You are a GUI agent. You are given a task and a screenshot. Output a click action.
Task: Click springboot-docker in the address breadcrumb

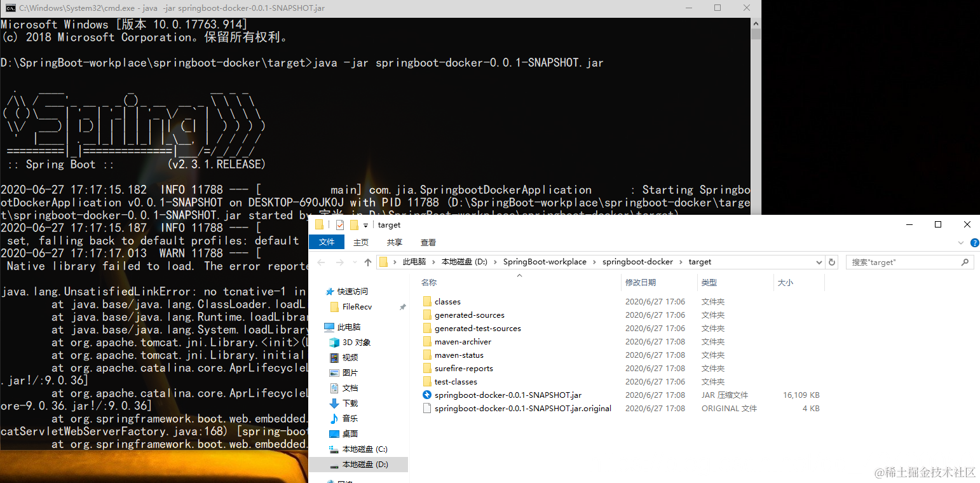(639, 262)
